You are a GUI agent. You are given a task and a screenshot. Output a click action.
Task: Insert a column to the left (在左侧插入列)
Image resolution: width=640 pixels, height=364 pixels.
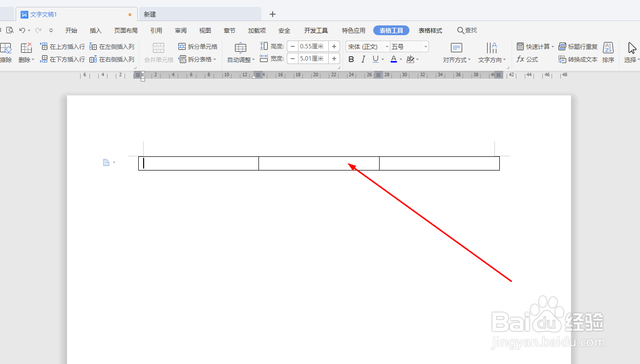pyautogui.click(x=112, y=47)
